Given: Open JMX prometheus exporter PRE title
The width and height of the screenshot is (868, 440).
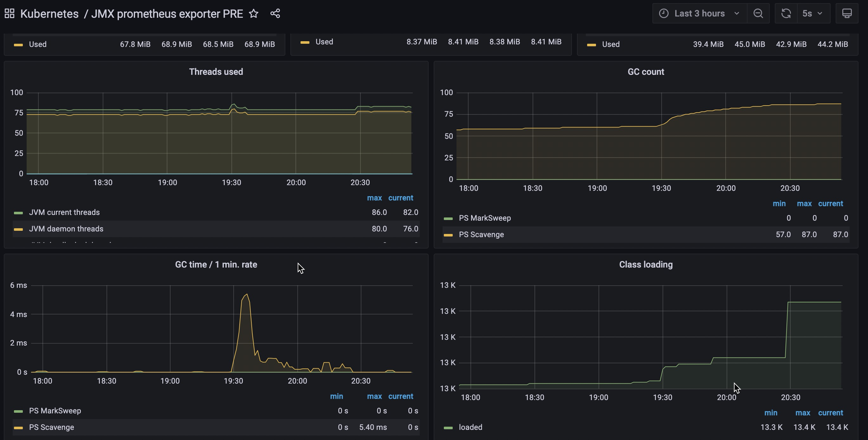Looking at the screenshot, I should point(167,14).
